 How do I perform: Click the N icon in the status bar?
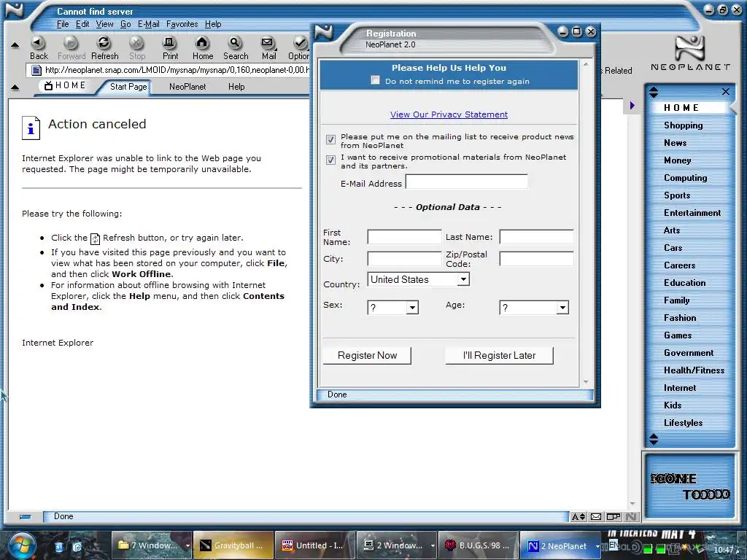point(631,517)
